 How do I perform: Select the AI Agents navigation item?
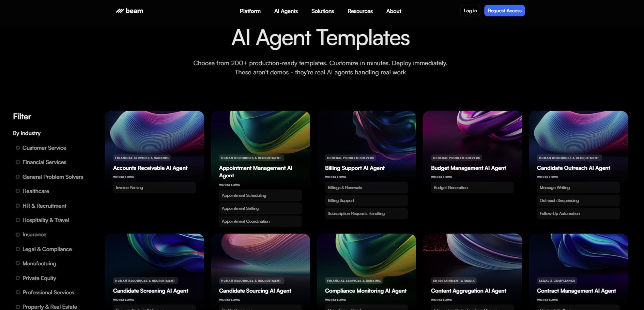pos(286,11)
